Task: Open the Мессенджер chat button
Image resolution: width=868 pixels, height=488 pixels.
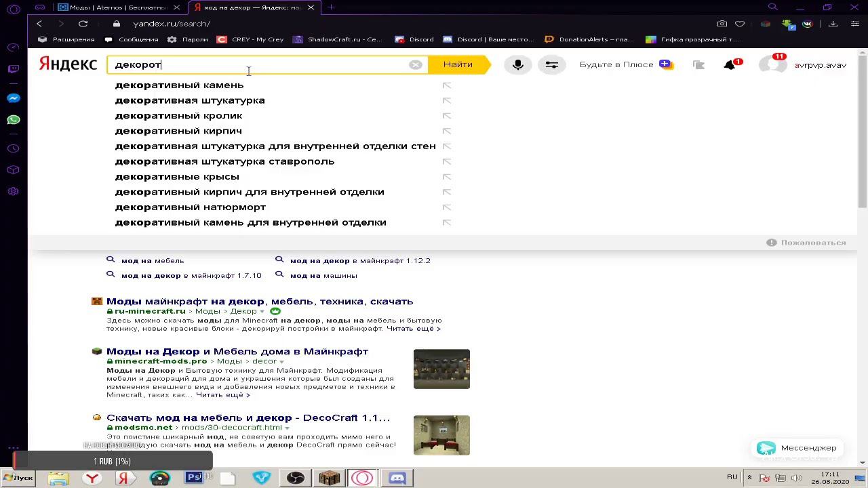Action: point(797,448)
